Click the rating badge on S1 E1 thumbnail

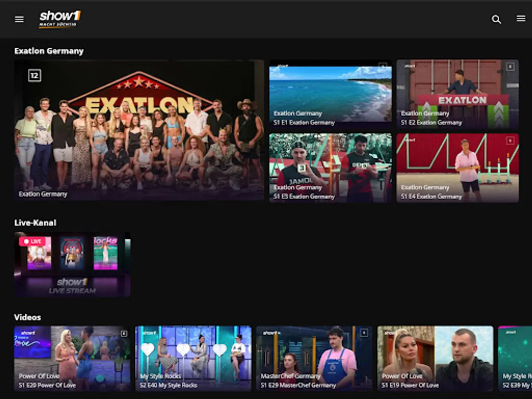click(384, 66)
